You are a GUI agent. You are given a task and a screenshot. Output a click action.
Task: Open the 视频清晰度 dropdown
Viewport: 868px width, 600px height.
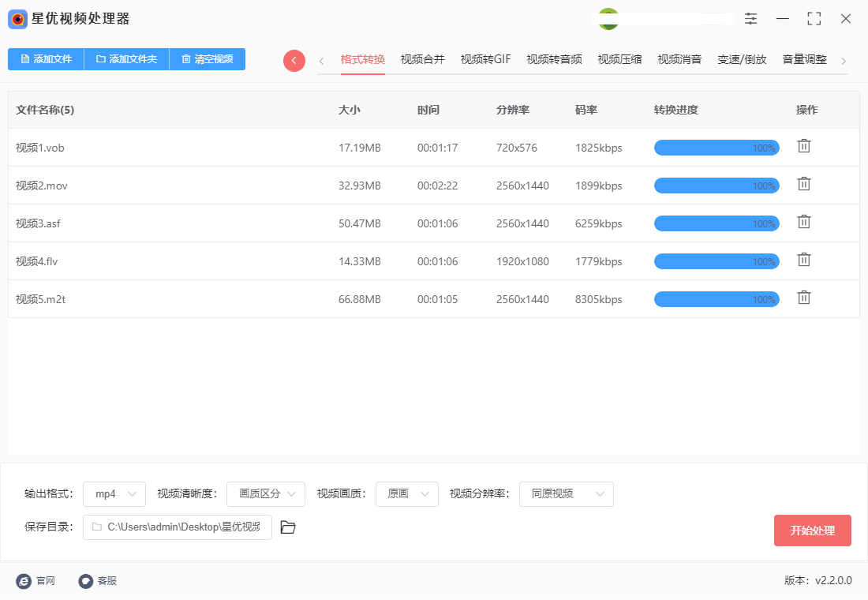(x=266, y=494)
